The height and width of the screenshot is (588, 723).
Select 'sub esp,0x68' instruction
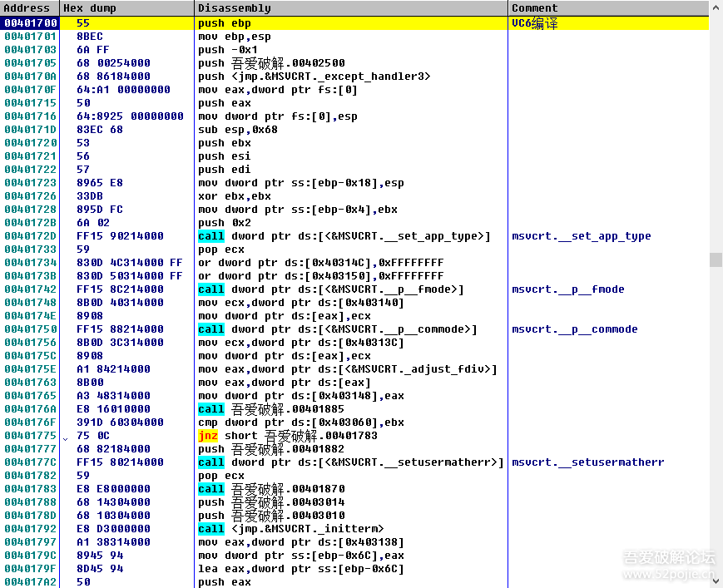(x=238, y=130)
